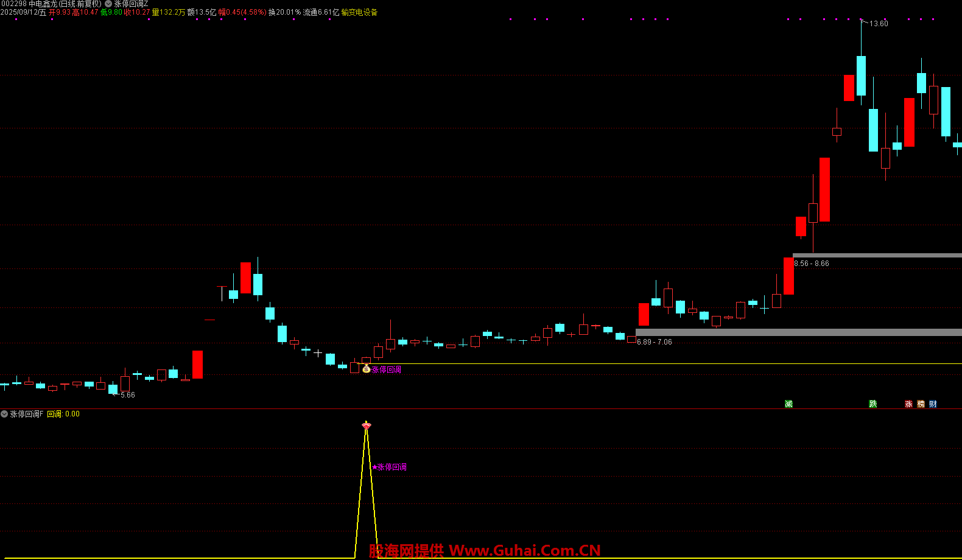Viewport: 962px width, 560px height.
Task: Click the green 减 event marker
Action: pos(788,404)
